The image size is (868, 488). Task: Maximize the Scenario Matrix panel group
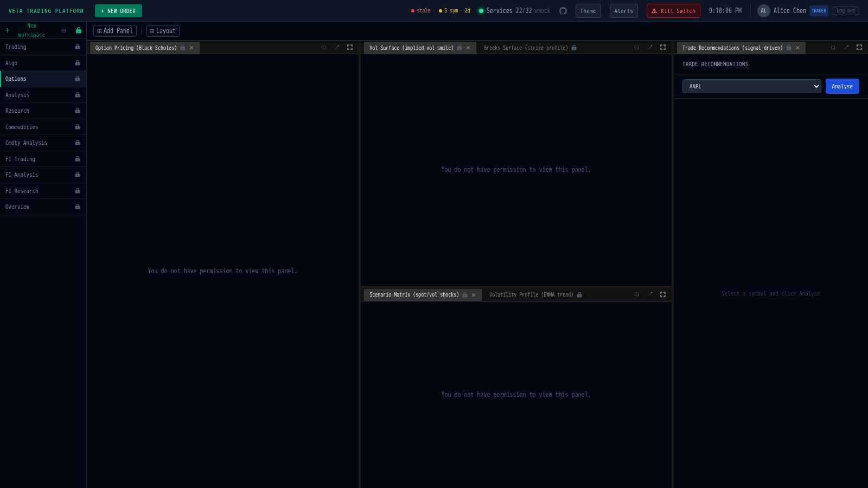[636, 294]
